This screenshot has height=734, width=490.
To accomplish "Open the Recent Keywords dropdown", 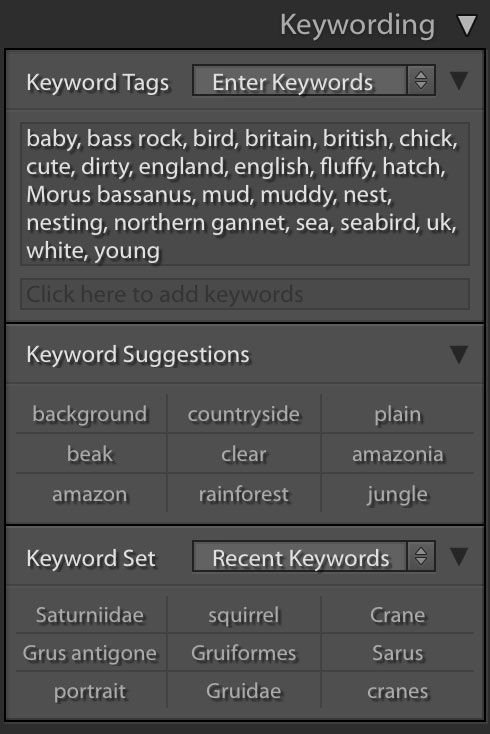I will click(300, 557).
